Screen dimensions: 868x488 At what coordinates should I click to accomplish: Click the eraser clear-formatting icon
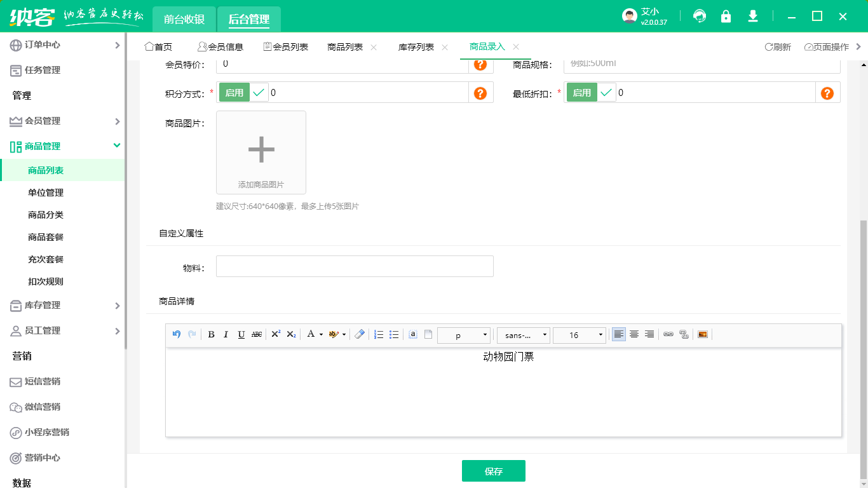[x=360, y=335]
